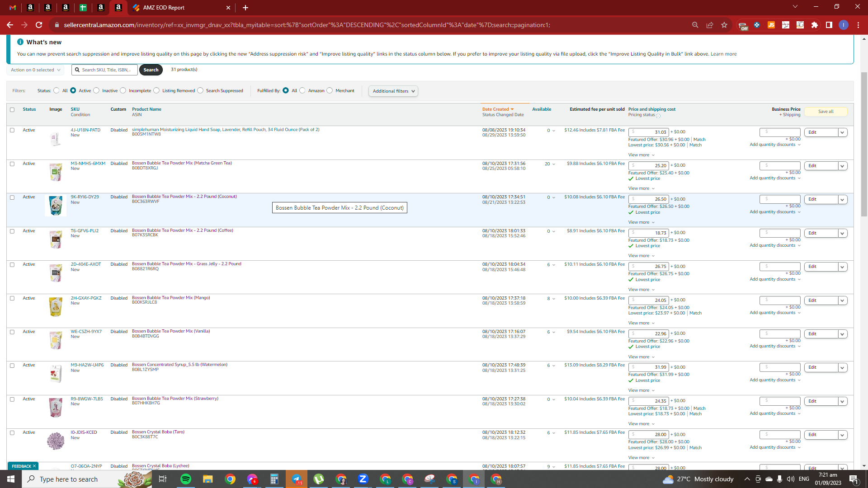Expand View more for the Strawberry row
Screen dimensions: 868x488
coord(642,424)
